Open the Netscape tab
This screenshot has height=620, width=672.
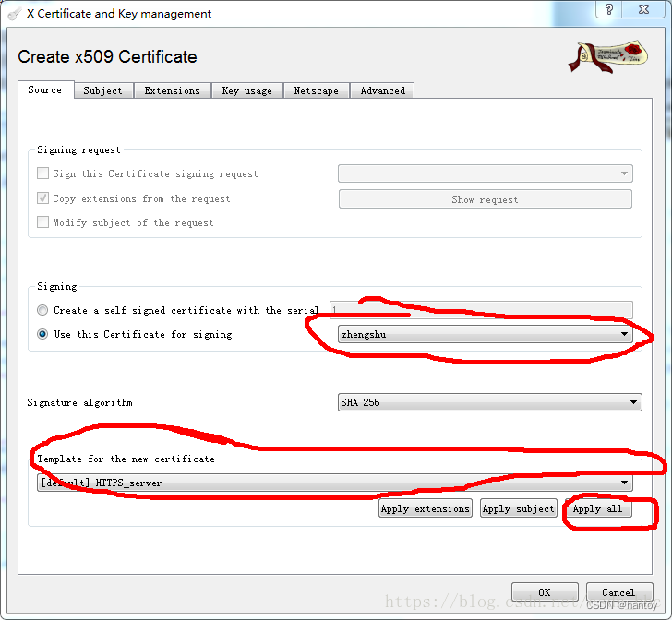[316, 90]
